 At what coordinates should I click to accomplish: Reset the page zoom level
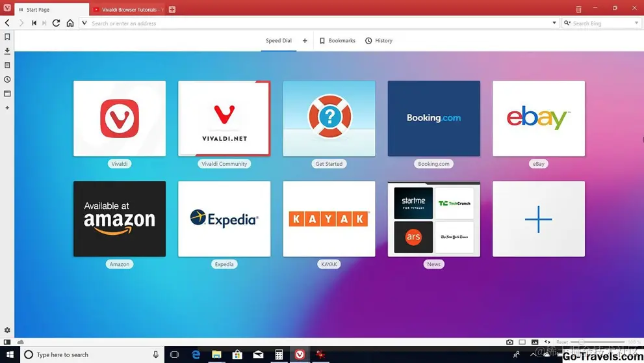[562, 342]
